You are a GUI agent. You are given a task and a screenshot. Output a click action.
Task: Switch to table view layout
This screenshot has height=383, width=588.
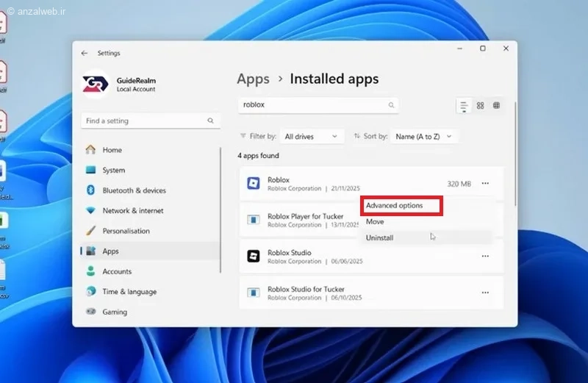pos(497,105)
